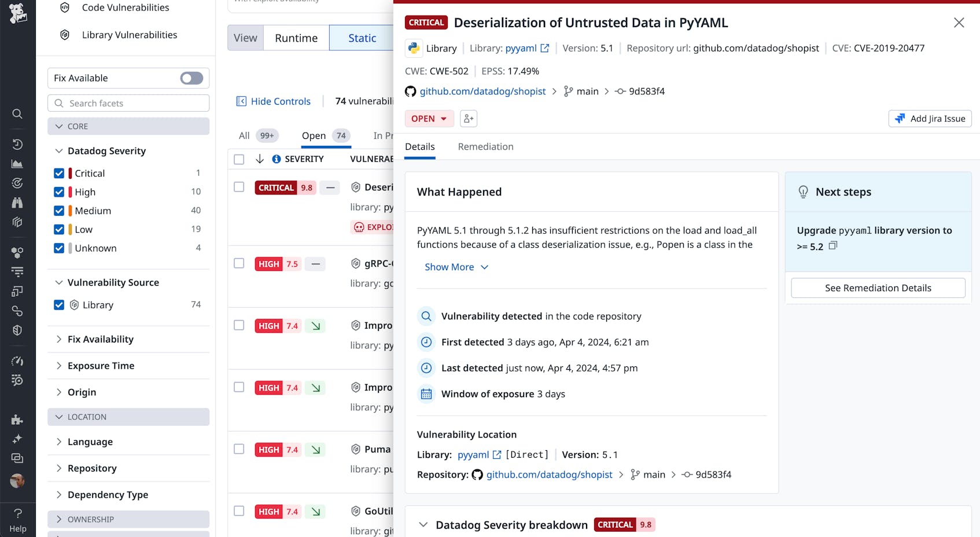Click the assign user icon beside OPEN
980x537 pixels.
point(469,119)
